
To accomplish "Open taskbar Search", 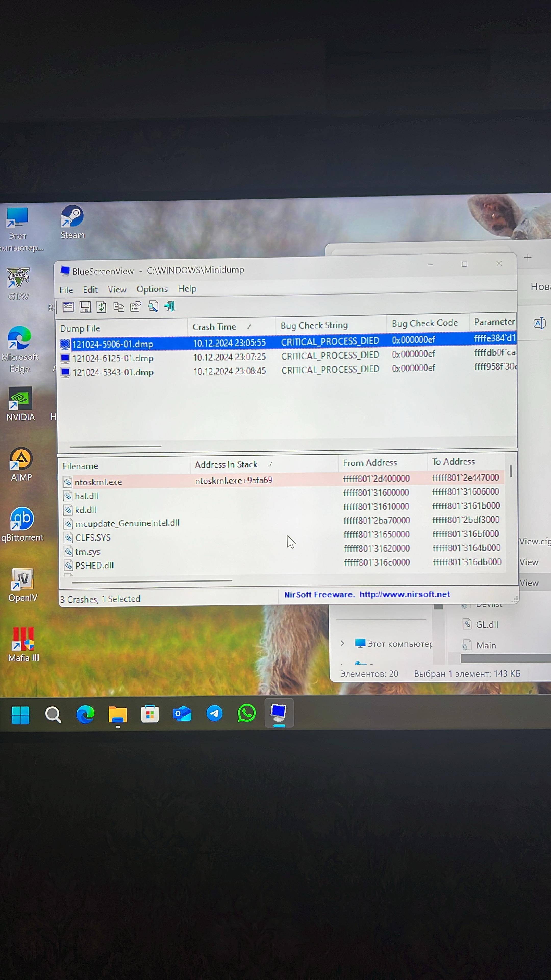I will pos(53,715).
